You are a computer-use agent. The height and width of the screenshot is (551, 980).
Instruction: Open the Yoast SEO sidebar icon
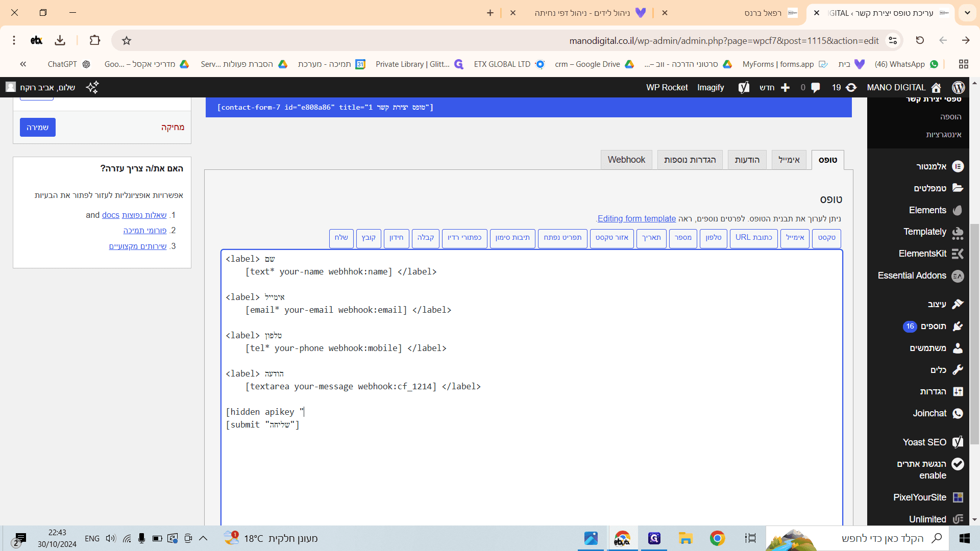[958, 442]
